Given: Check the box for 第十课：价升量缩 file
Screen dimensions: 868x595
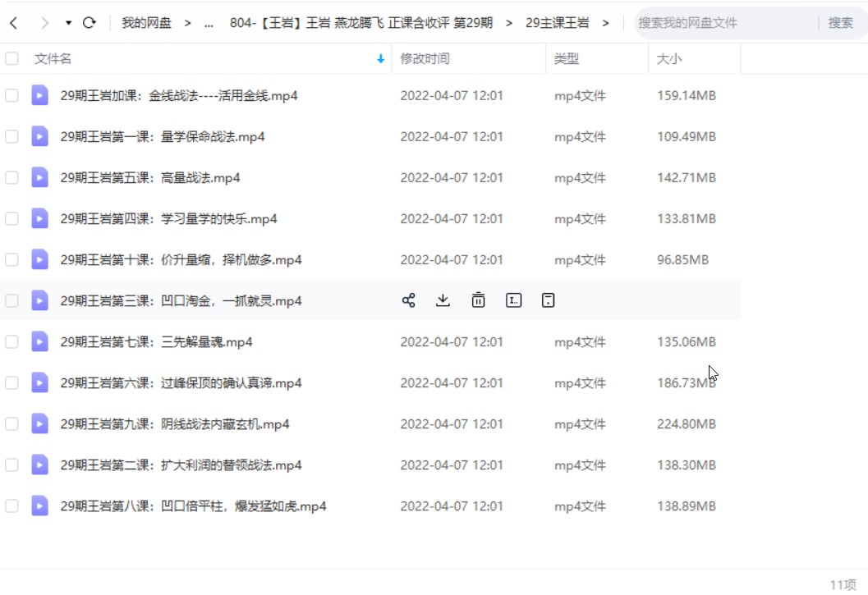Looking at the screenshot, I should [11, 259].
